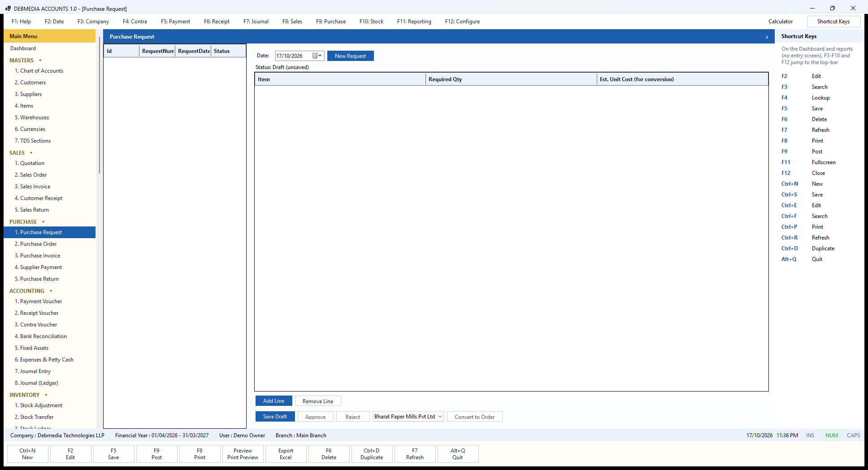Open Customers in the MASTERS list
The image size is (868, 470).
click(49, 83)
